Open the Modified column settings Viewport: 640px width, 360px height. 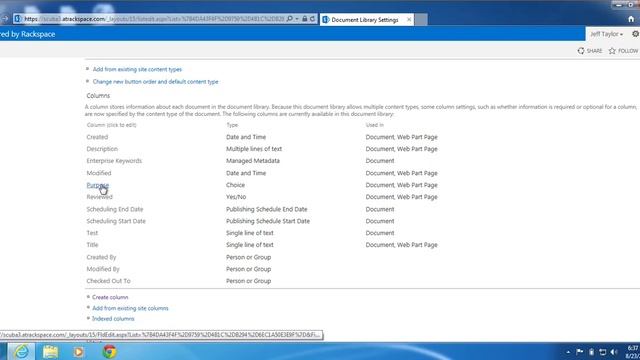[99, 173]
